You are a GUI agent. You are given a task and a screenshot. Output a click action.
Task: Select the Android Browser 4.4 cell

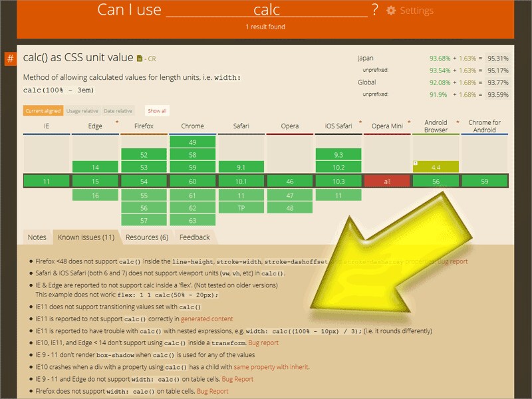click(x=436, y=167)
